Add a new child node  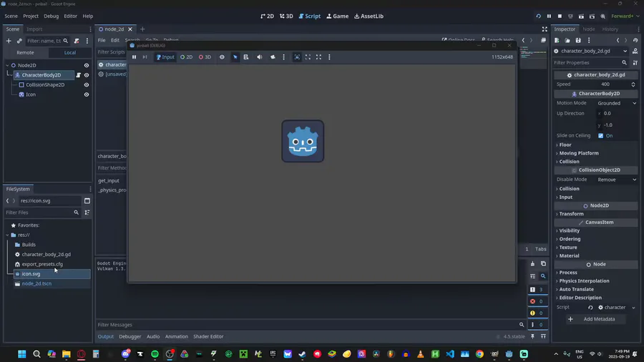coord(9,41)
